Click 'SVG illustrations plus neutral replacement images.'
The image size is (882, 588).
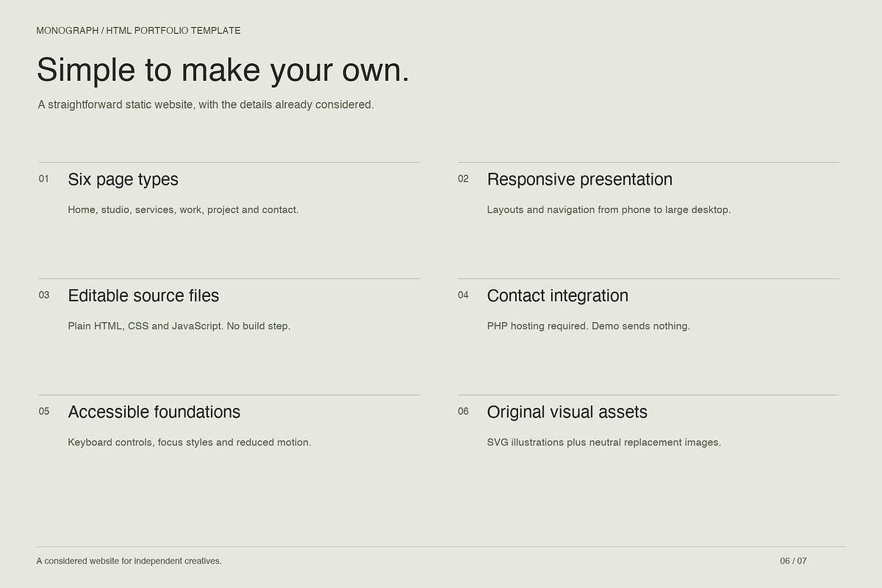604,442
